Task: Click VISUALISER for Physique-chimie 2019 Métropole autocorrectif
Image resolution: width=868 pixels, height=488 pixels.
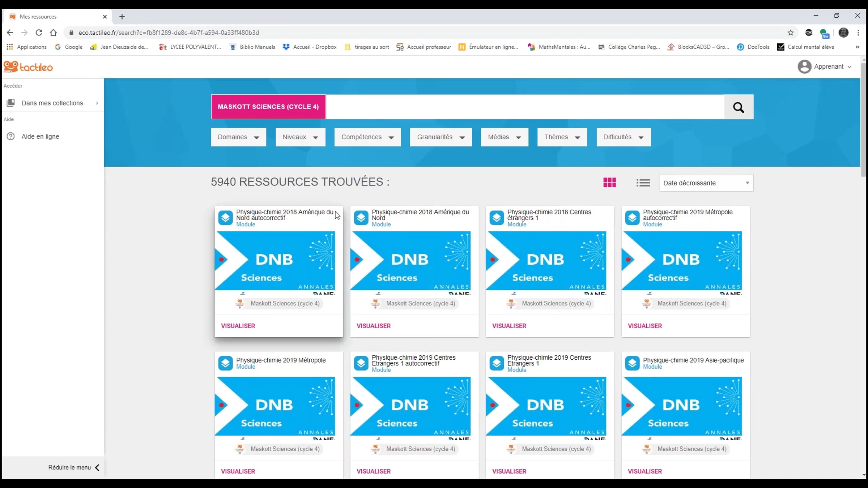Action: (645, 326)
